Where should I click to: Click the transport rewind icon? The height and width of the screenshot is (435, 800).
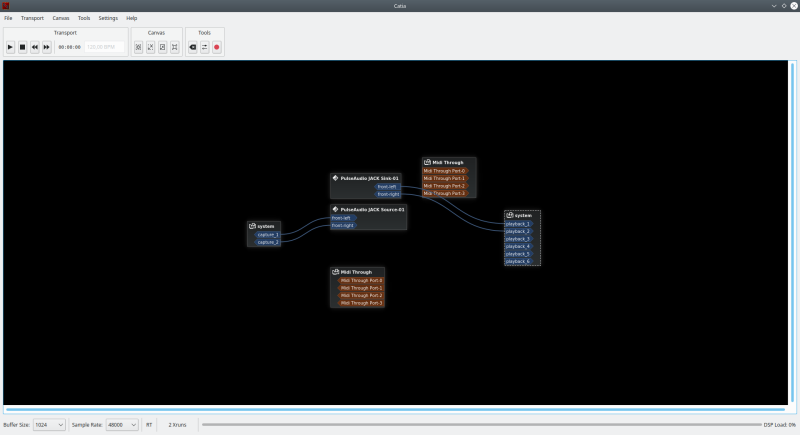click(x=34, y=47)
